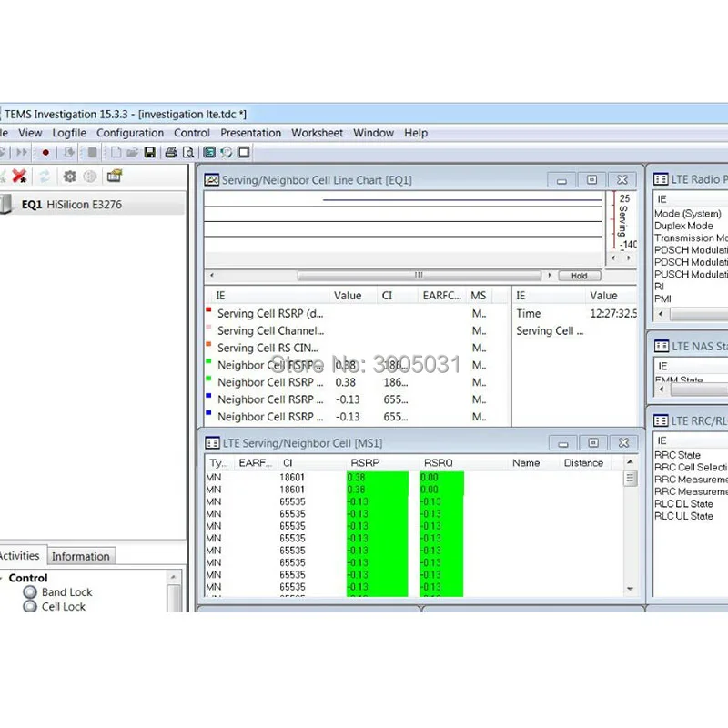Select the Control tree node
Viewport: 728px width, 728px height.
(x=28, y=578)
